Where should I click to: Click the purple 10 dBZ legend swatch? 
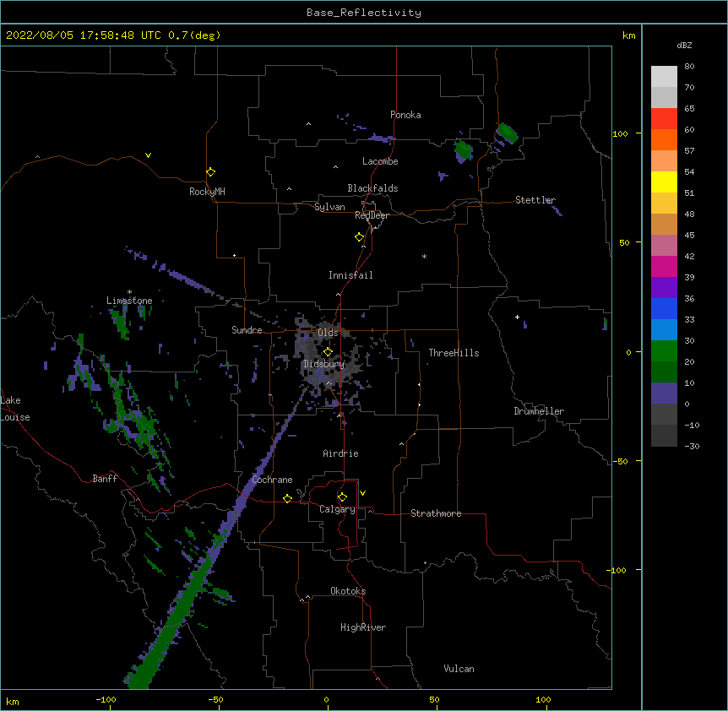[x=664, y=393]
